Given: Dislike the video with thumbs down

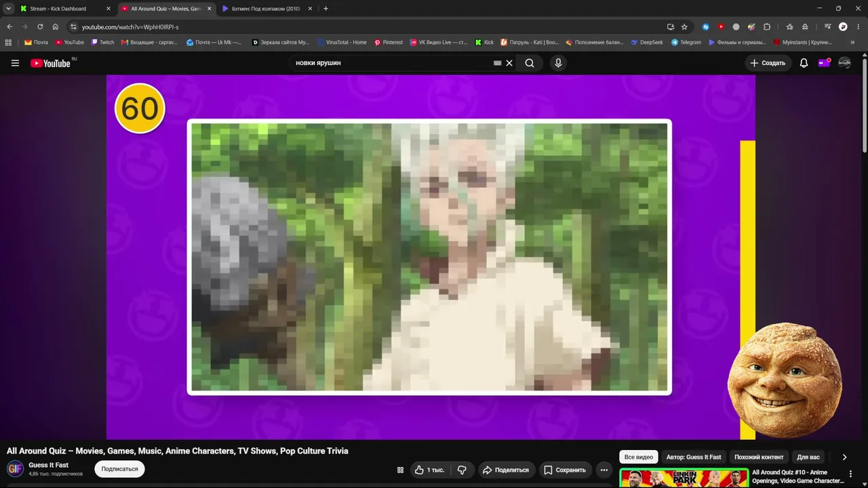Looking at the screenshot, I should (462, 470).
